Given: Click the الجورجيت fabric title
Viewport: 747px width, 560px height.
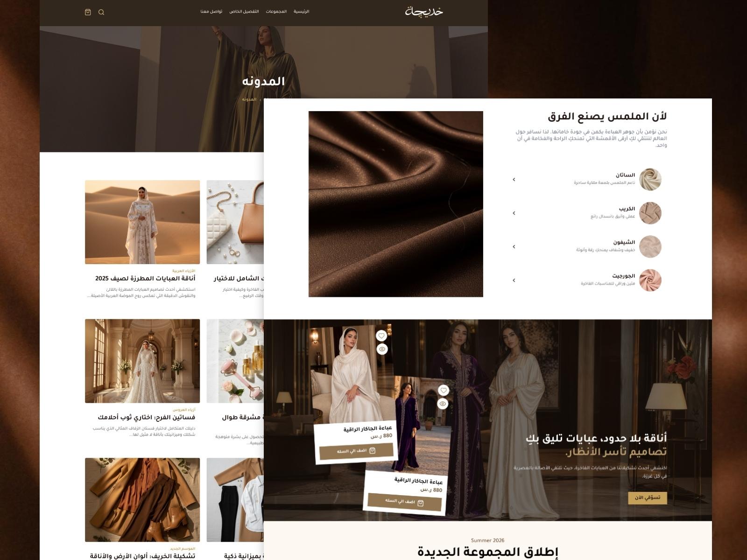Looking at the screenshot, I should coord(624,276).
